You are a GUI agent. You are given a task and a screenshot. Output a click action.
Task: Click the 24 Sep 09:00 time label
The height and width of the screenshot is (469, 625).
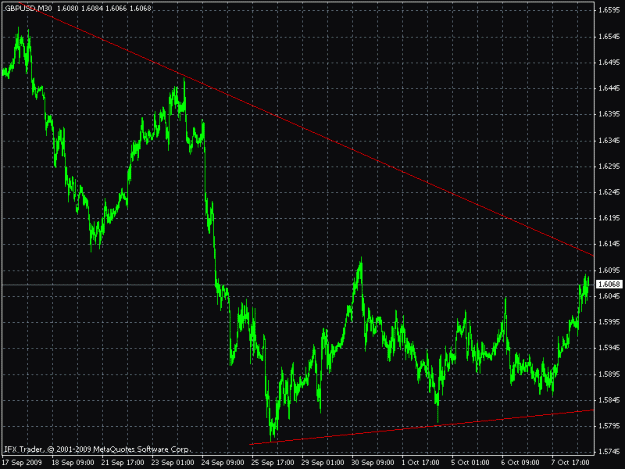point(222,463)
